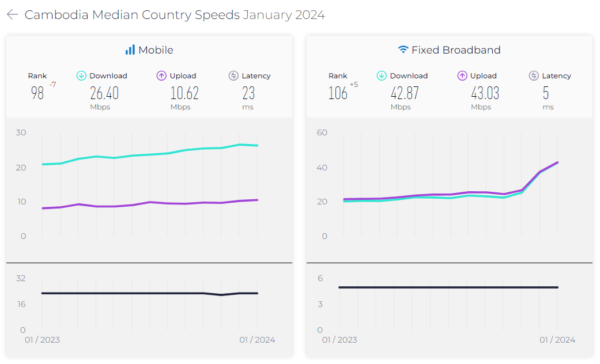The height and width of the screenshot is (364, 600).
Task: Select the Fixed Broadband rank value 106
Action: tap(337, 93)
